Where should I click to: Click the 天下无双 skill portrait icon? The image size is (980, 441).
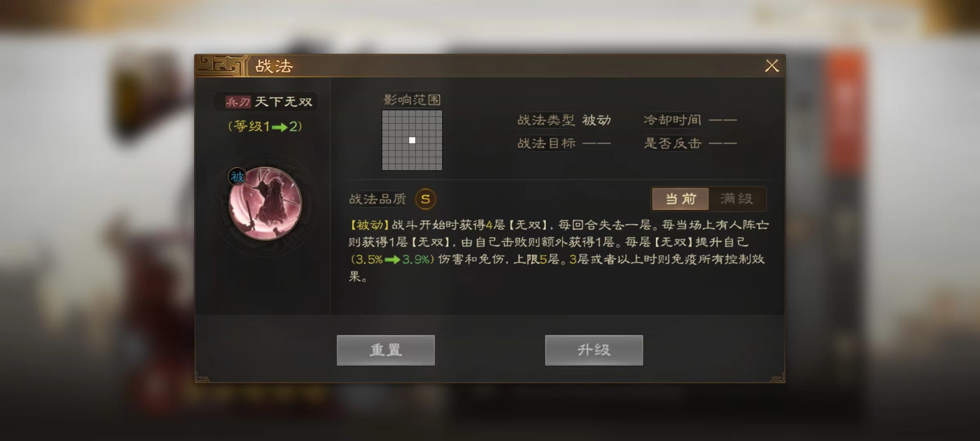click(x=265, y=203)
